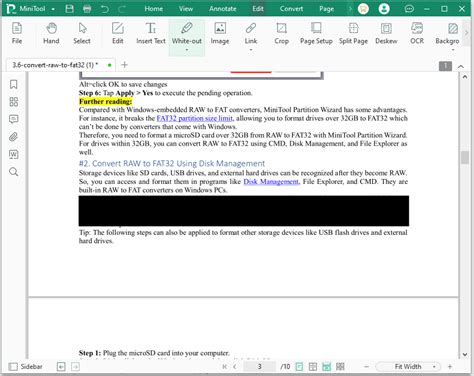Open the bookmarks sidebar panel
This screenshot has width=474, height=376.
(x=14, y=84)
